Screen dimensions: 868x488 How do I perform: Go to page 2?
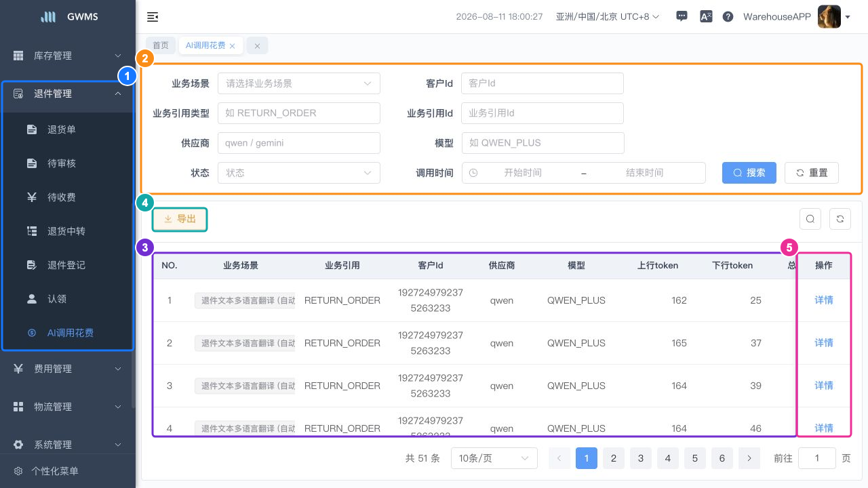tap(614, 458)
